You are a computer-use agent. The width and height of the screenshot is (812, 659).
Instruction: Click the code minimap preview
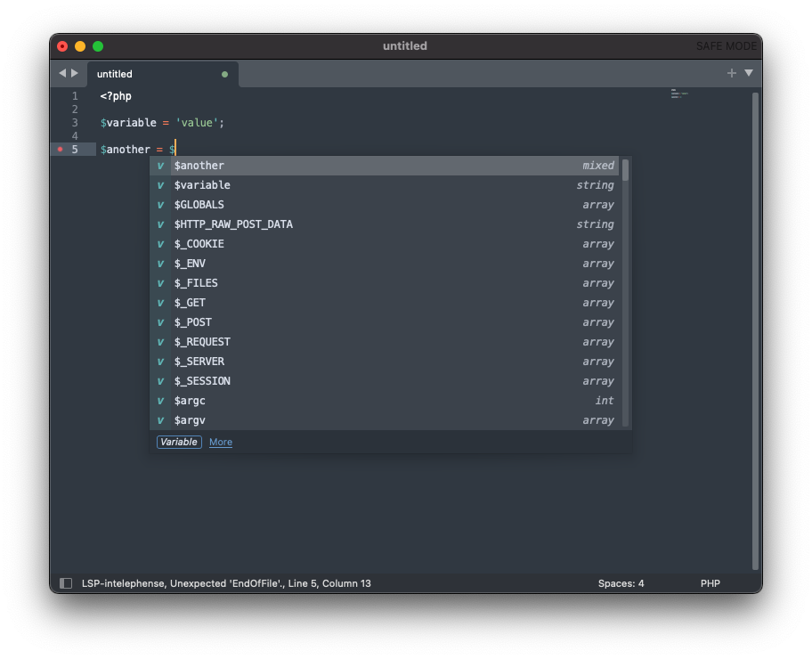tap(679, 94)
